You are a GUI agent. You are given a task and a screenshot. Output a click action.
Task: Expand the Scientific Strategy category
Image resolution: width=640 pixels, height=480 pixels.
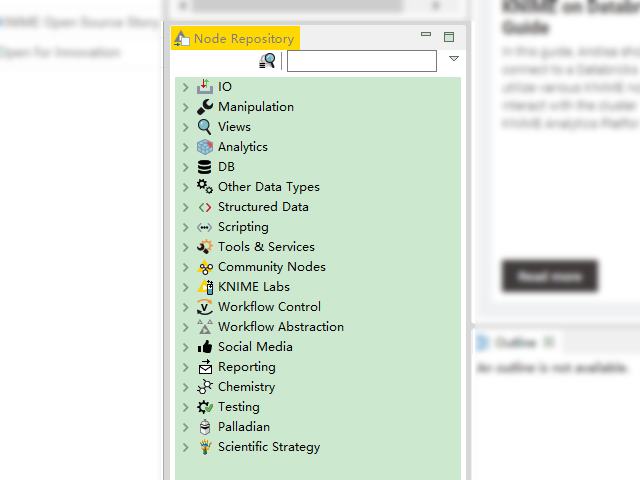(186, 447)
